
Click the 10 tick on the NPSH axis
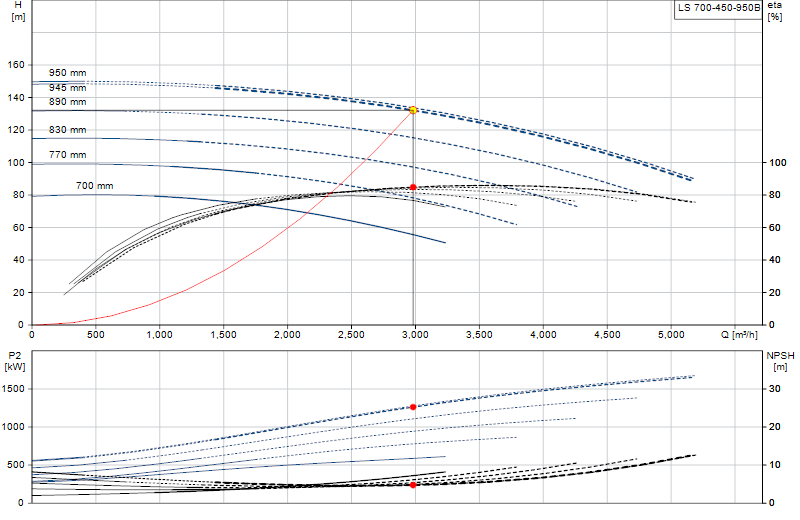[x=774, y=465]
